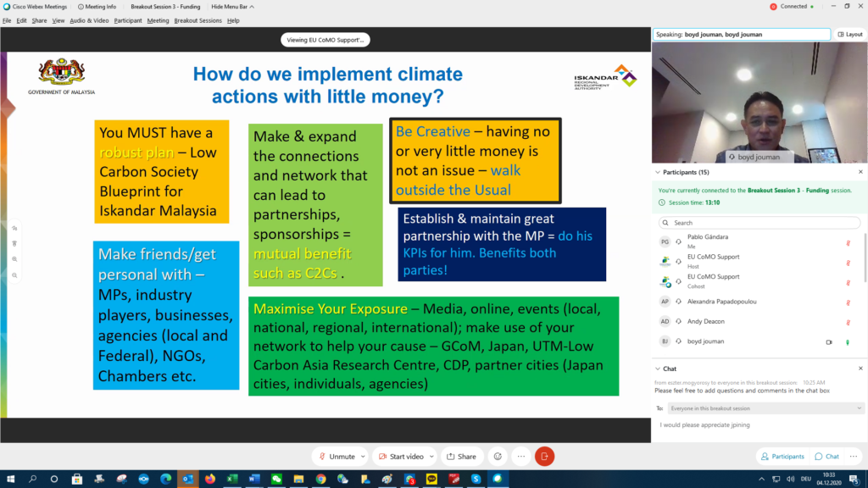Open the Audio & Video menu
868x488 pixels.
click(89, 20)
